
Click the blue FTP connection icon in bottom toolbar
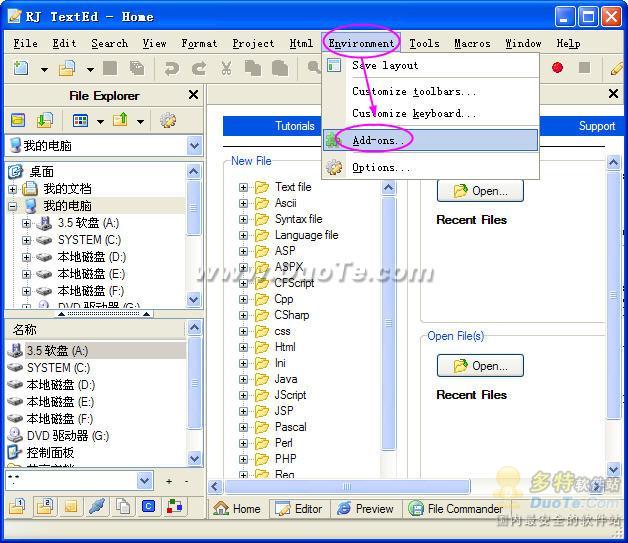point(97,507)
